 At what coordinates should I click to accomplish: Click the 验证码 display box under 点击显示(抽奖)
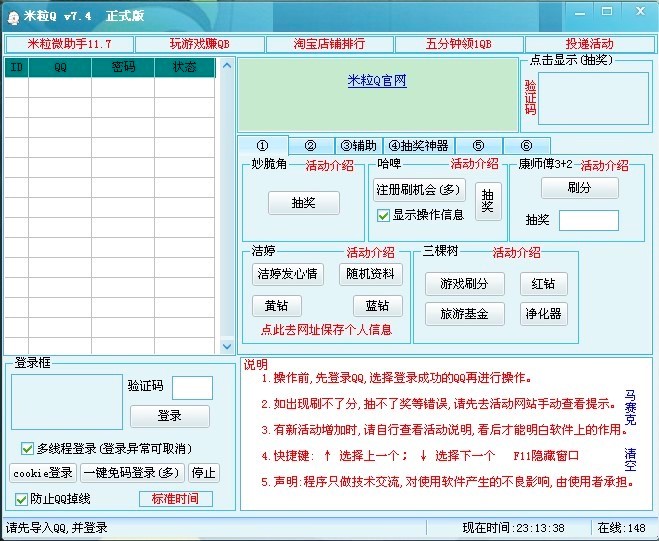tap(593, 98)
